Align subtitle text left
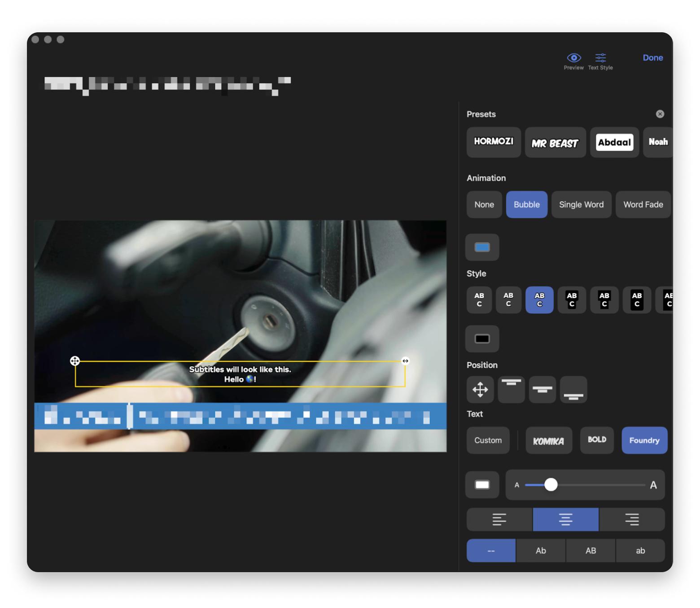Image resolution: width=700 pixels, height=608 pixels. 499,519
